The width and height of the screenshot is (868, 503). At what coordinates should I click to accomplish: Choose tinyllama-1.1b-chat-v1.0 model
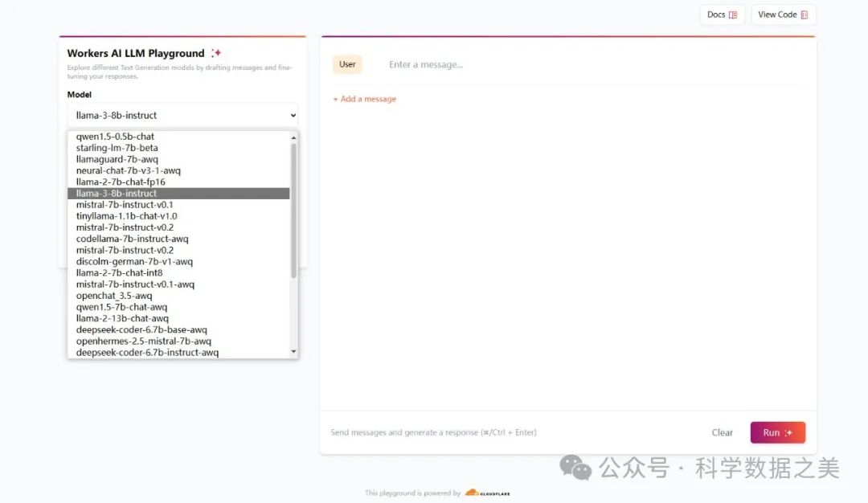click(126, 216)
